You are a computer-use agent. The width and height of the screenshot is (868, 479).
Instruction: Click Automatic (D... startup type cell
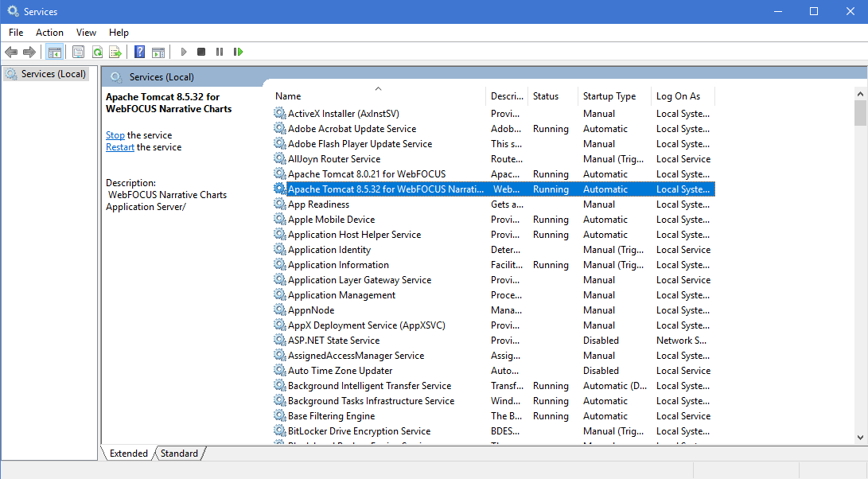click(x=614, y=386)
